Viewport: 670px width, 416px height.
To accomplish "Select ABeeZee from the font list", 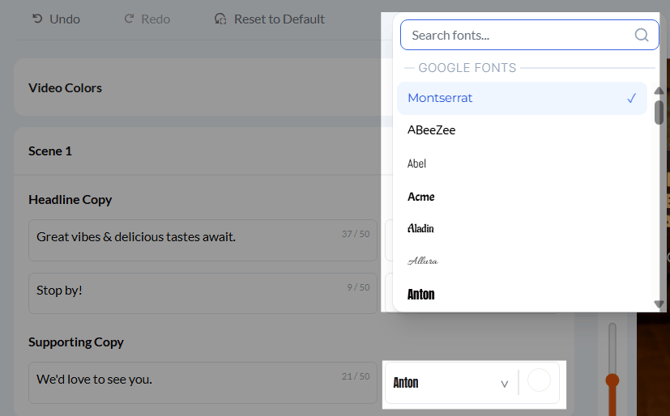I will [432, 130].
